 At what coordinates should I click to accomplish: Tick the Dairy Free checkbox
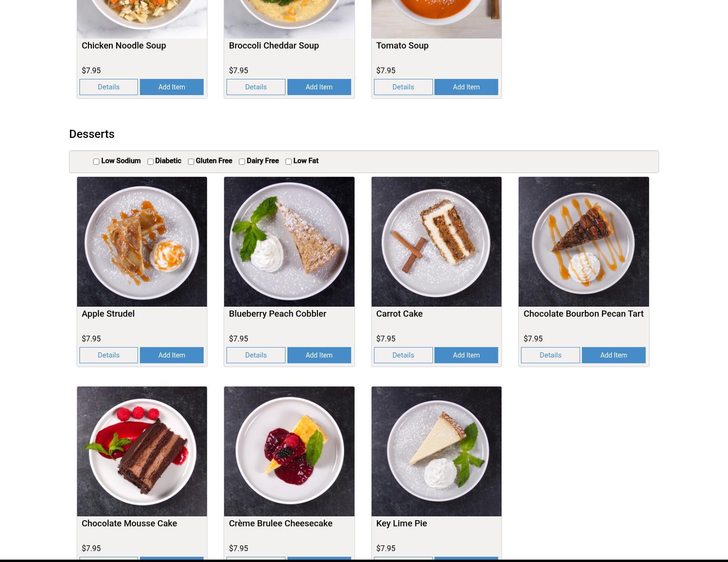(x=242, y=162)
